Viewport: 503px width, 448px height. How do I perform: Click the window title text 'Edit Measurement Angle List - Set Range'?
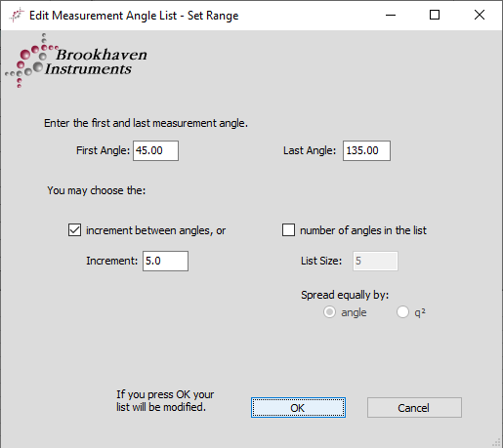134,16
